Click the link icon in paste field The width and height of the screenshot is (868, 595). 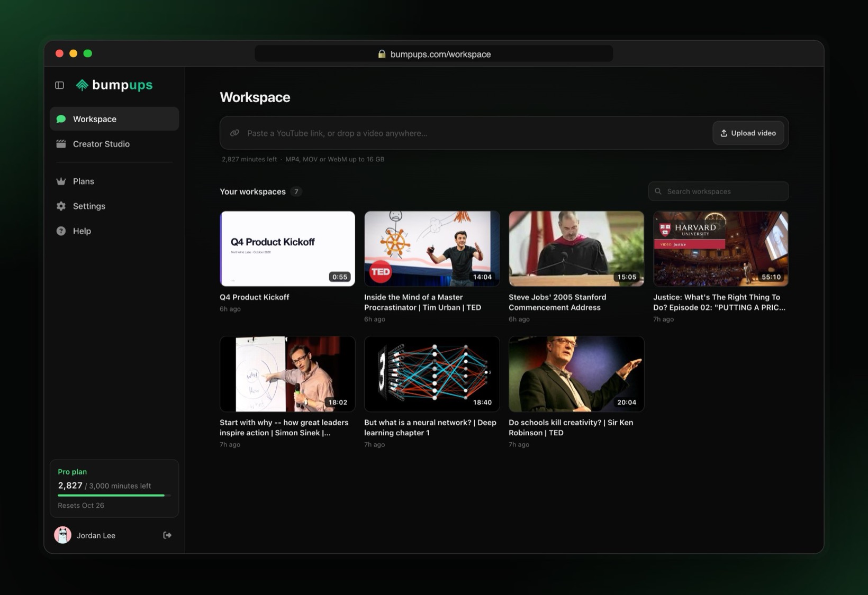pos(234,133)
